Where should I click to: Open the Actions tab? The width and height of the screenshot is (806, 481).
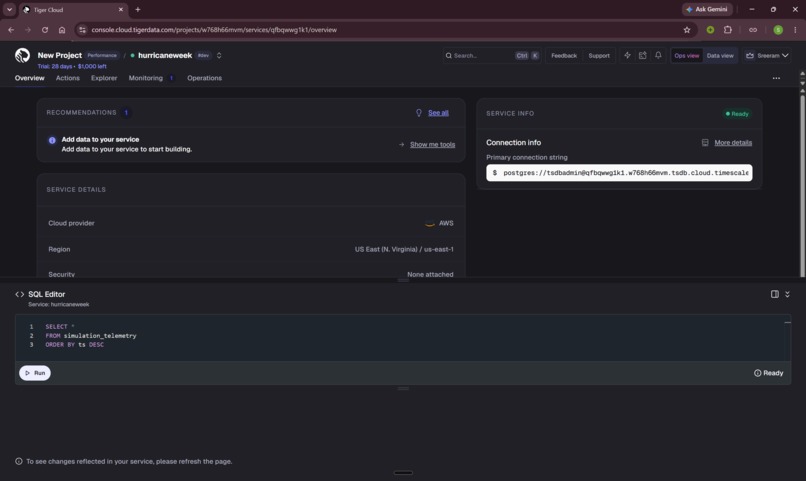[67, 78]
